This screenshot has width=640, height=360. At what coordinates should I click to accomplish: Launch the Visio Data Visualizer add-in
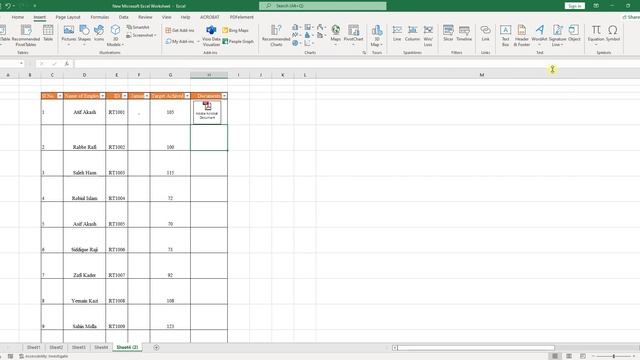pos(211,36)
